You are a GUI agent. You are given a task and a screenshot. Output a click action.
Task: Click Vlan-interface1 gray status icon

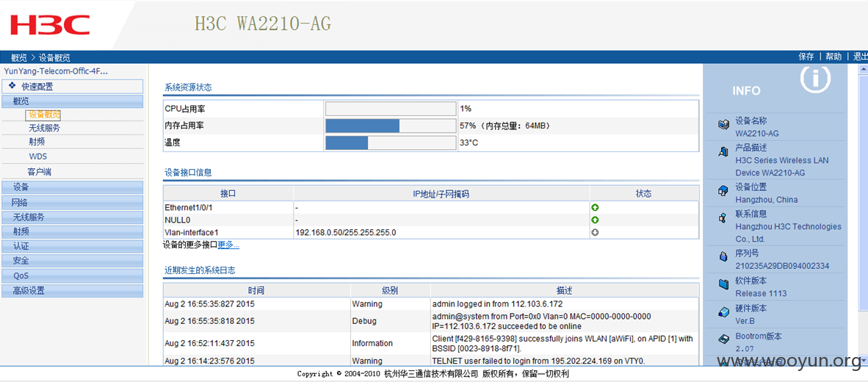coord(595,233)
